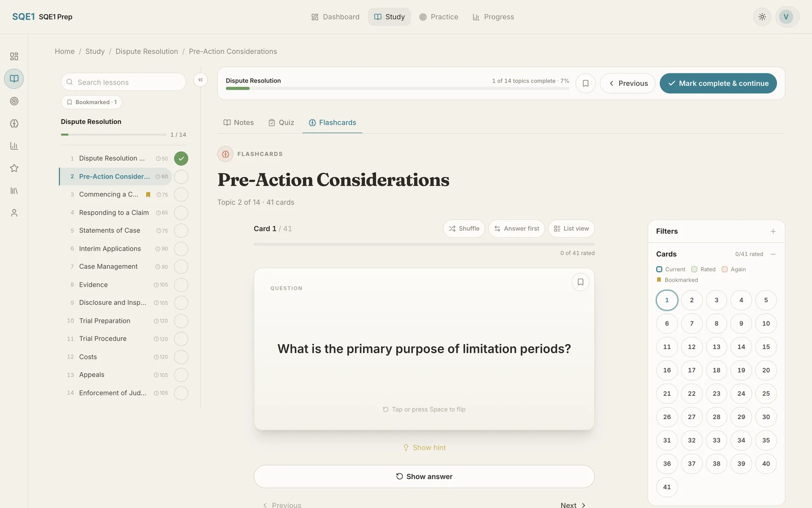Open the star favorites icon in left sidebar

[14, 168]
